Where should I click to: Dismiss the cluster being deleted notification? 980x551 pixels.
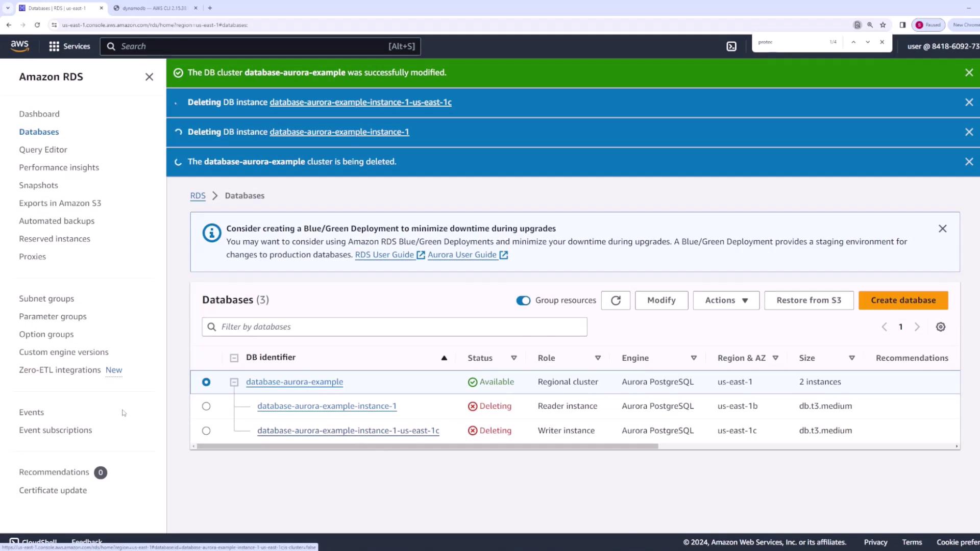969,162
